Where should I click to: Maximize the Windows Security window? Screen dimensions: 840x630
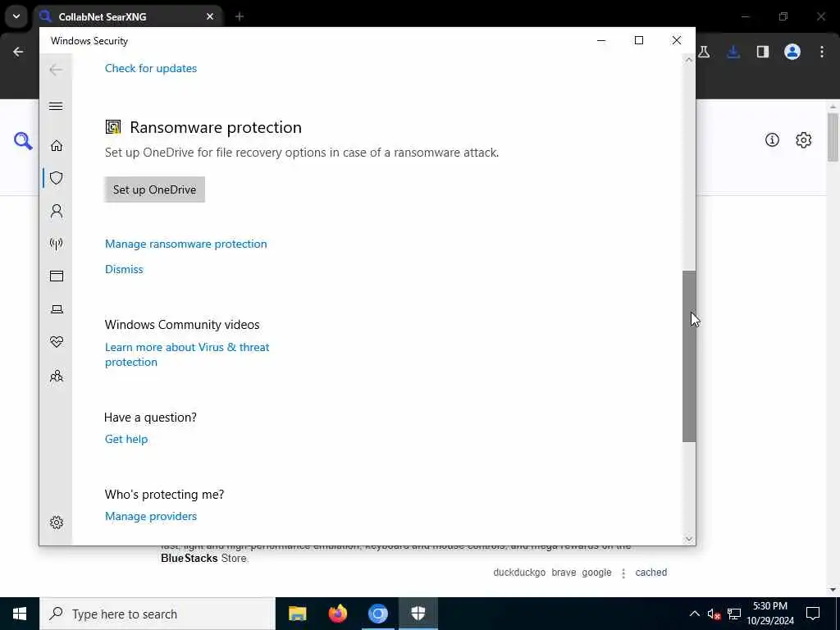pyautogui.click(x=638, y=40)
